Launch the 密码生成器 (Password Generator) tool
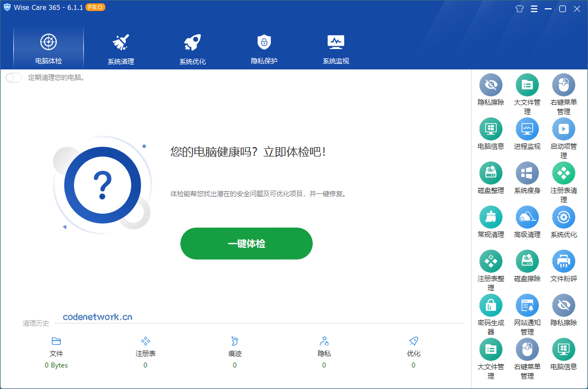This screenshot has width=588, height=389. pyautogui.click(x=491, y=305)
